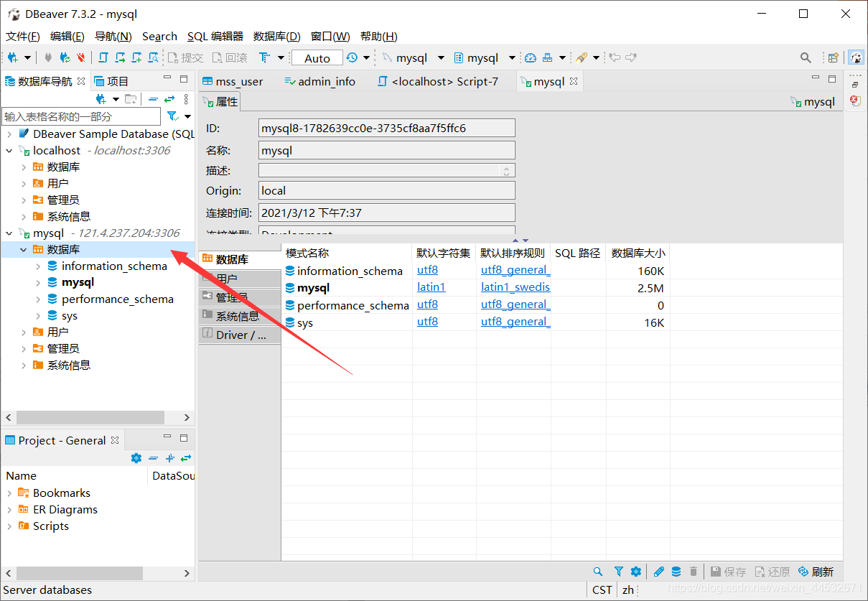Click the 描述 field stepper arrows

[x=506, y=171]
